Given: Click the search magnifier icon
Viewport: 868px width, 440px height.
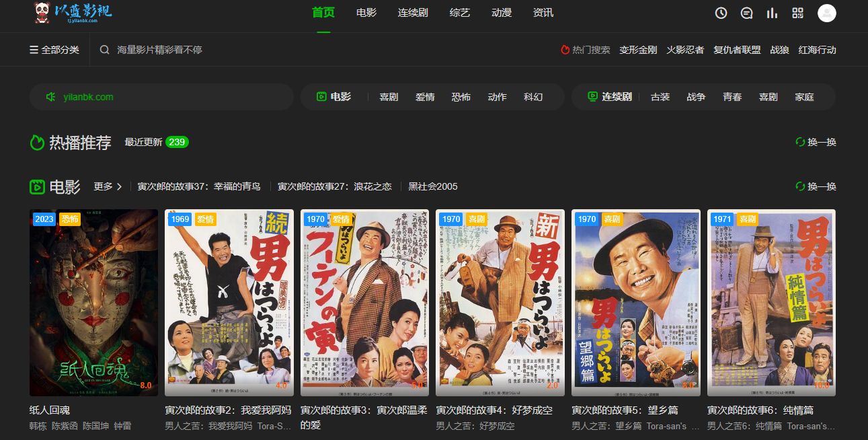Looking at the screenshot, I should [104, 50].
